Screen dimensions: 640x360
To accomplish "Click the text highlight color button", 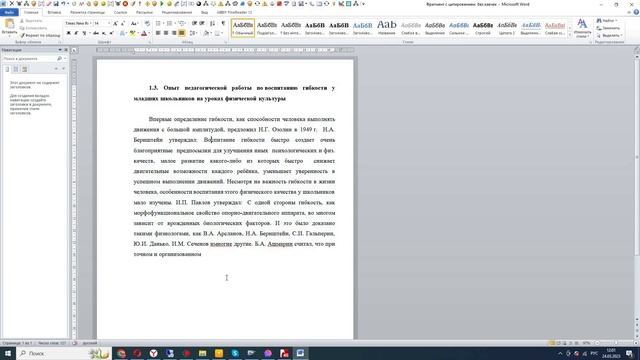I will (132, 33).
